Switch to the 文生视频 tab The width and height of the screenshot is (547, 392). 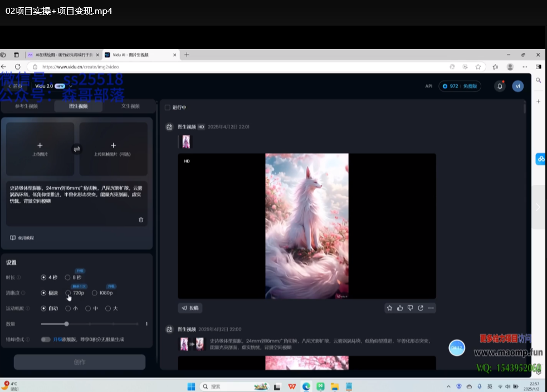[x=130, y=106]
